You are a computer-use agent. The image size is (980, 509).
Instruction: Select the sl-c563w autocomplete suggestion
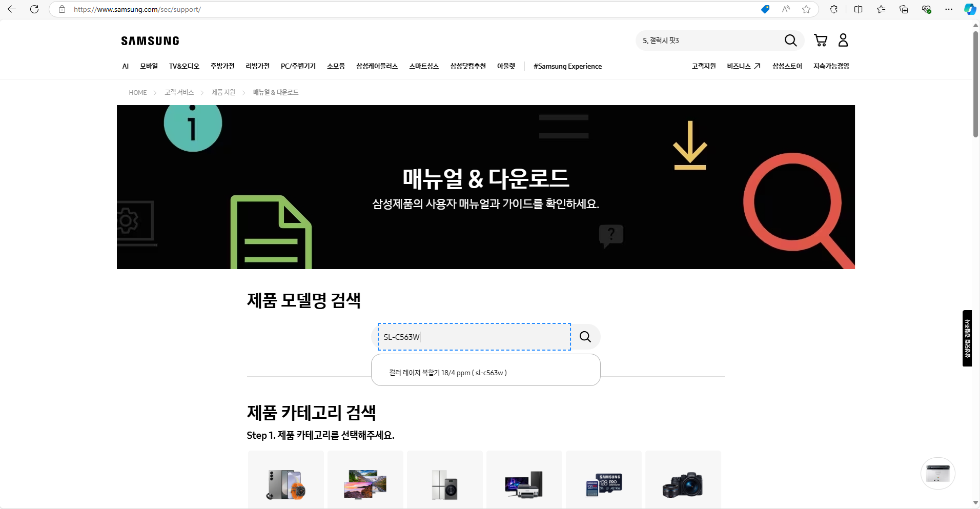click(x=448, y=373)
